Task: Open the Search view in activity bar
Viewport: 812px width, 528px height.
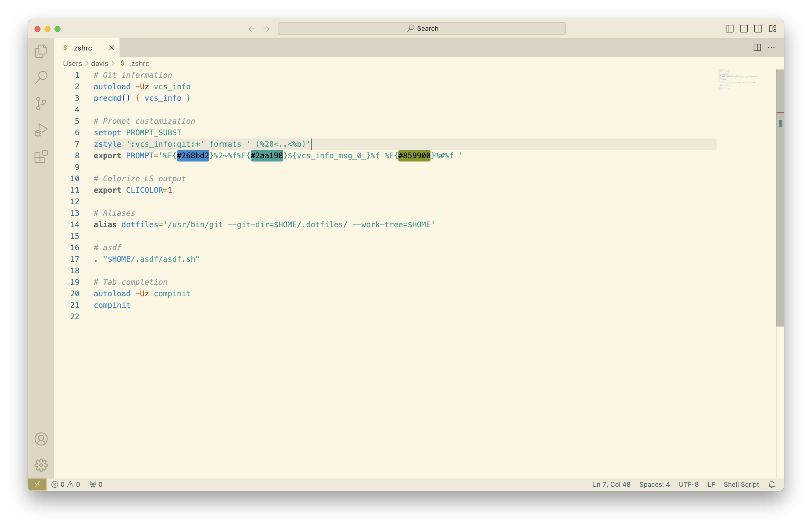Action: tap(41, 77)
